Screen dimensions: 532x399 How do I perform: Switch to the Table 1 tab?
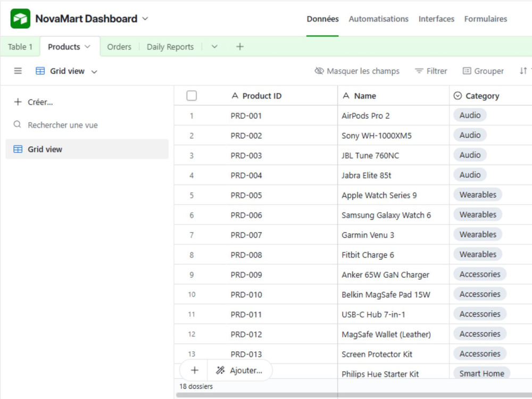tap(20, 47)
